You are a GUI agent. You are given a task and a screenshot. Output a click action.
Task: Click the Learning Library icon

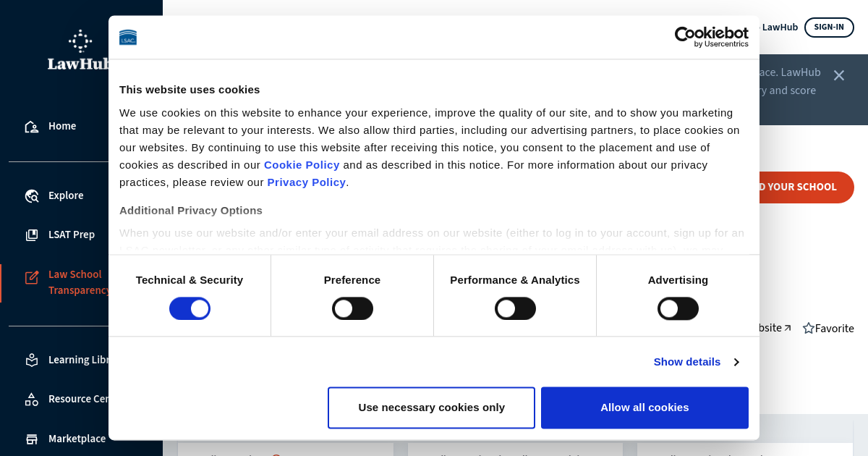tap(32, 360)
